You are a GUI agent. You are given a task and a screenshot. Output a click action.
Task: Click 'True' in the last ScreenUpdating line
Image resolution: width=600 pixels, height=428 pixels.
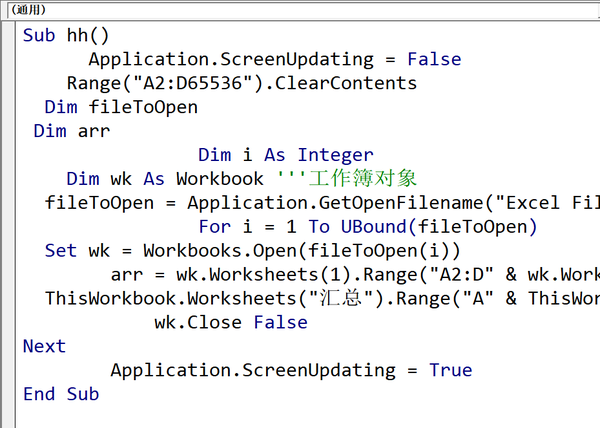(x=450, y=370)
